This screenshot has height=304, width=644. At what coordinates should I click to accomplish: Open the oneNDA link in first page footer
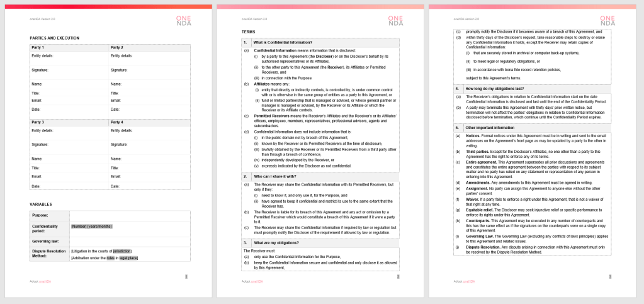[45, 281]
